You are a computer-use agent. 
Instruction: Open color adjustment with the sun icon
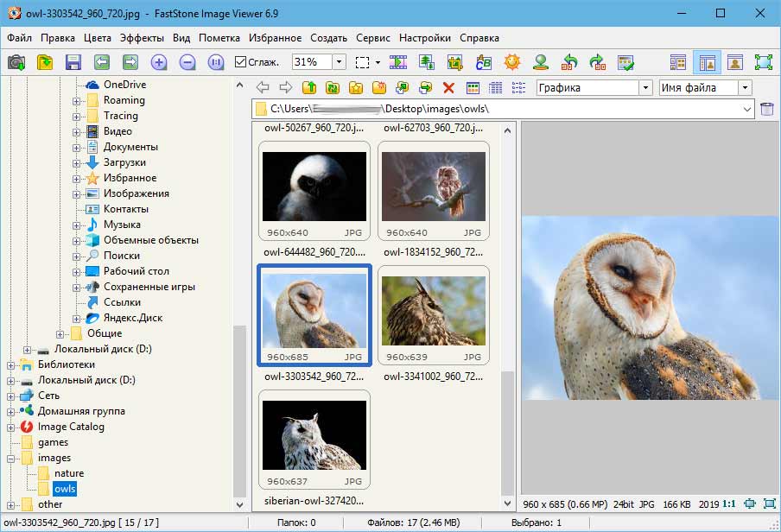pyautogui.click(x=511, y=62)
